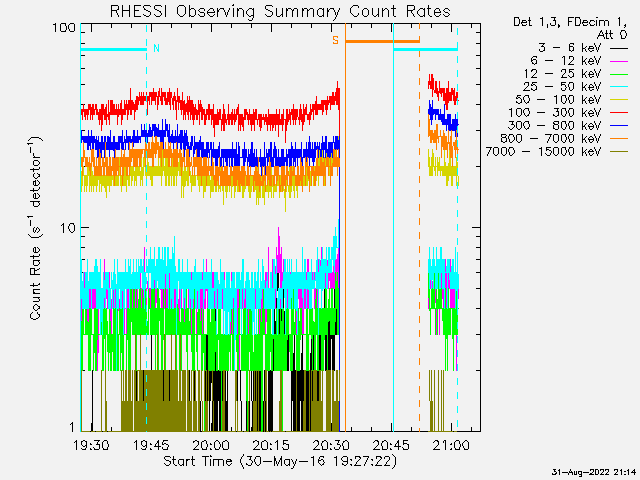Click the '7000 - 15000 keV' legend label
The image size is (640, 480).
(543, 152)
